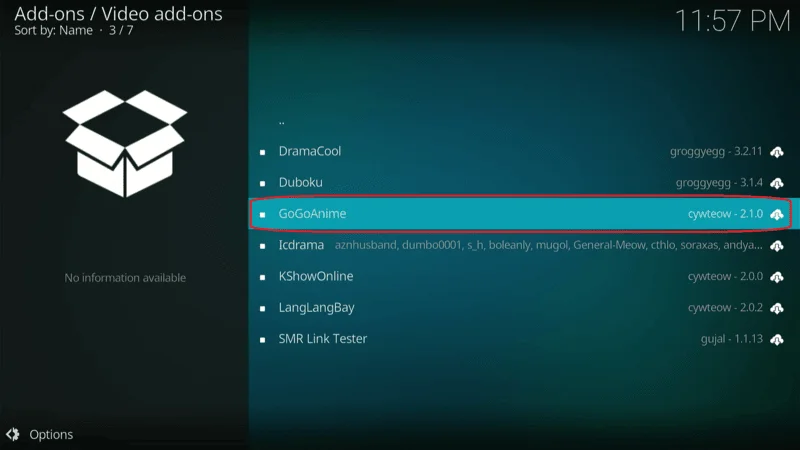Select the LangLangBay add-on
800x450 pixels.
point(524,308)
